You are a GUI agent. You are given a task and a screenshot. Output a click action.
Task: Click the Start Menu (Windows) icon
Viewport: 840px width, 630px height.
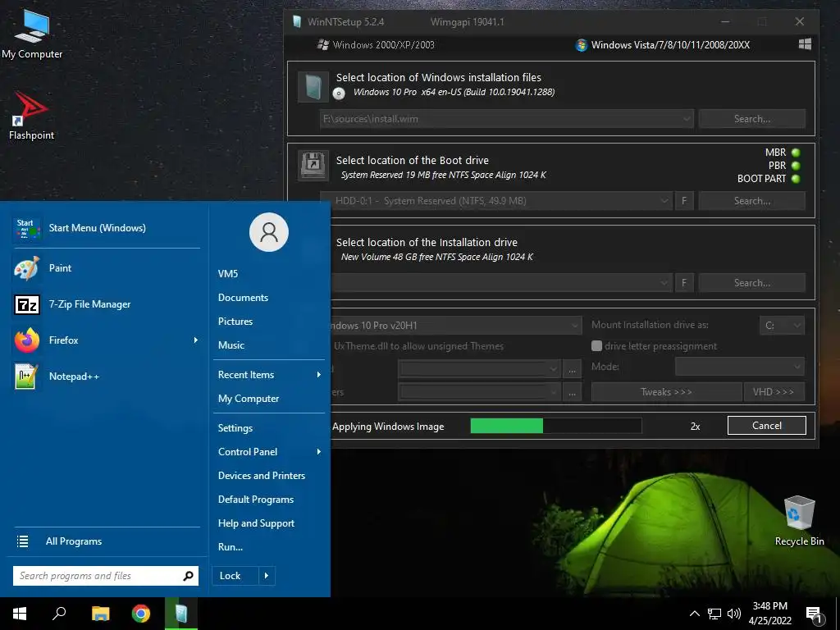pos(27,228)
